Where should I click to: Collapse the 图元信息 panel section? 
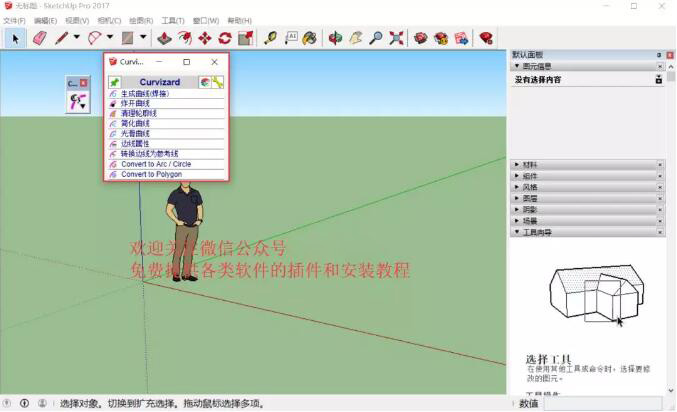click(x=517, y=66)
